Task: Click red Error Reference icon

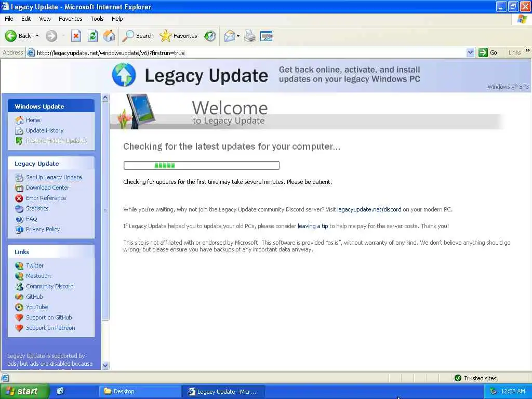Action: click(19, 198)
